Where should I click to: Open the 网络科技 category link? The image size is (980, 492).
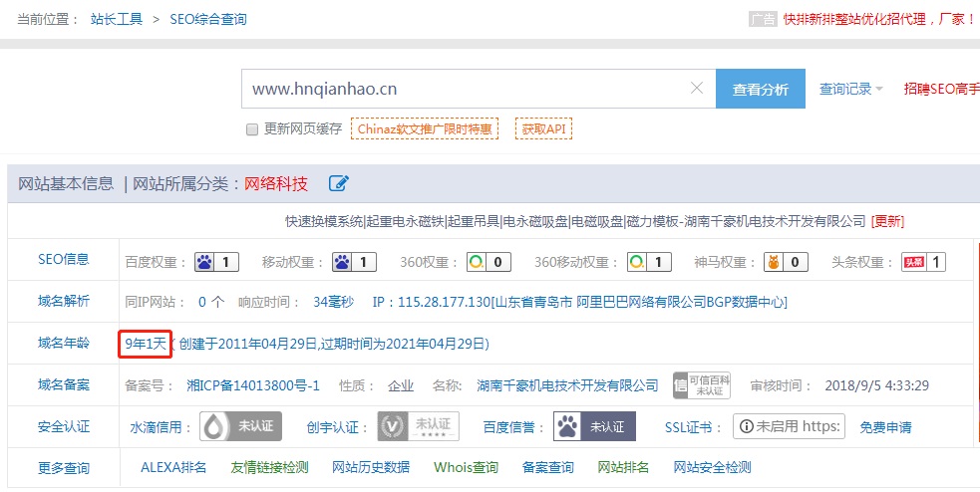tap(276, 183)
